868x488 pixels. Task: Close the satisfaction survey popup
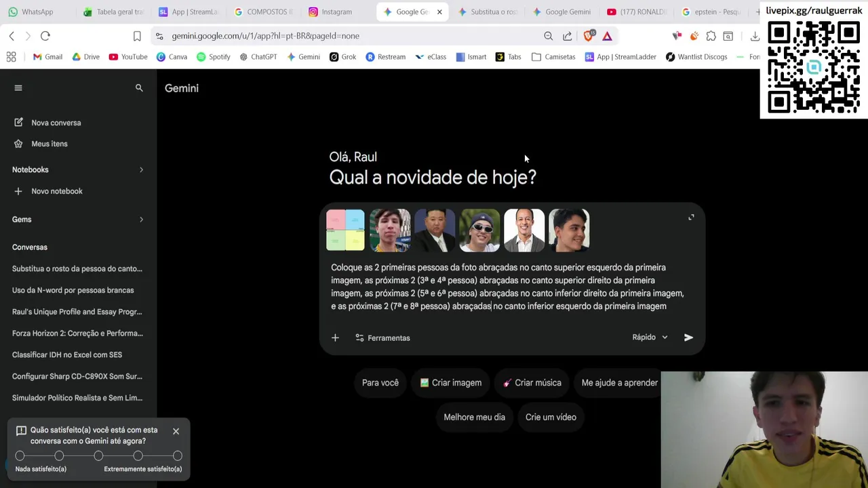[176, 431]
